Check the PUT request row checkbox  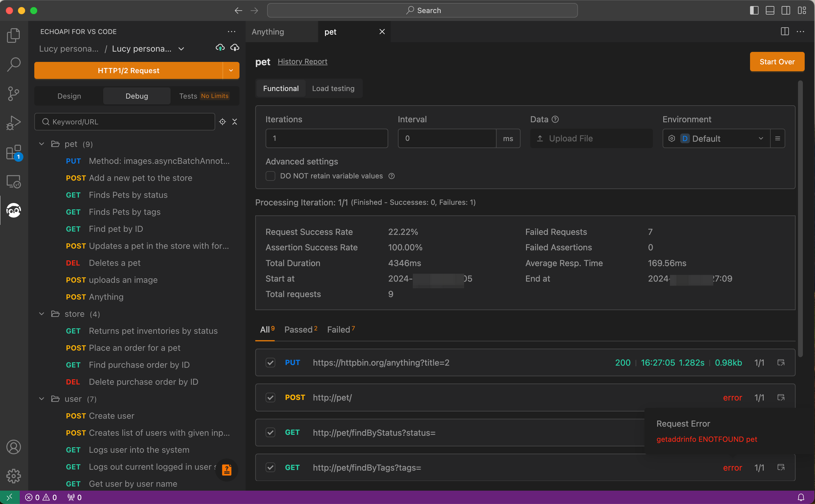pos(271,362)
